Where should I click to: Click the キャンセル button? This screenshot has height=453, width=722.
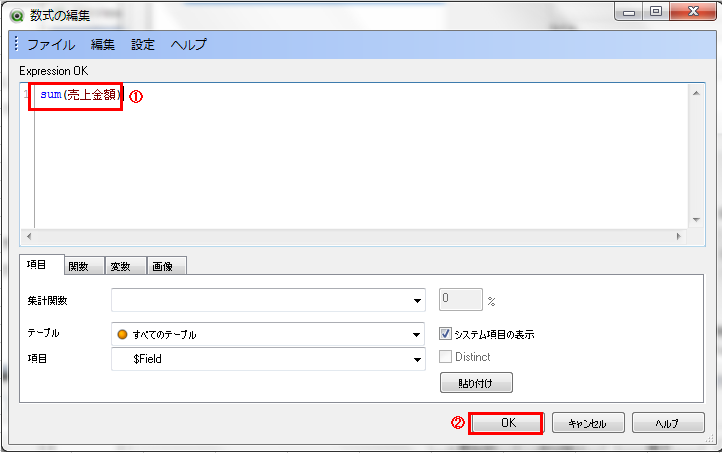click(x=588, y=423)
